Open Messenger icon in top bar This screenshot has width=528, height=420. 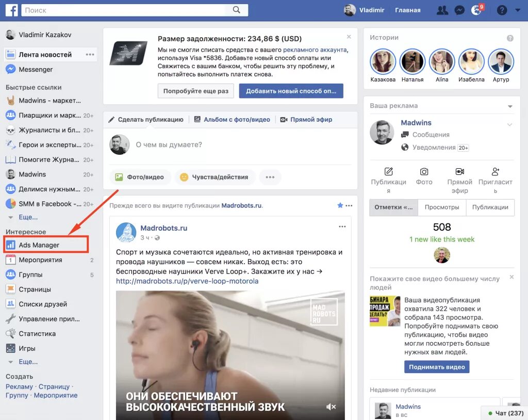click(459, 10)
